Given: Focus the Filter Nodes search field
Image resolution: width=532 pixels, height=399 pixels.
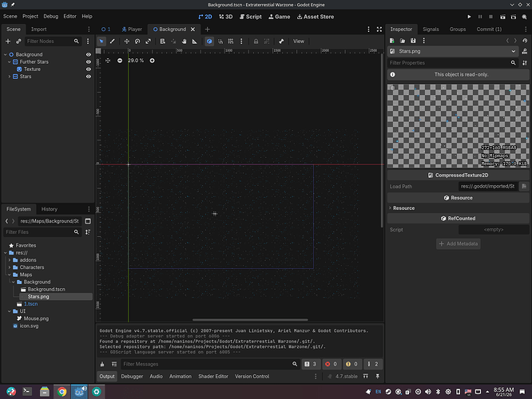Looking at the screenshot, I should [53, 41].
